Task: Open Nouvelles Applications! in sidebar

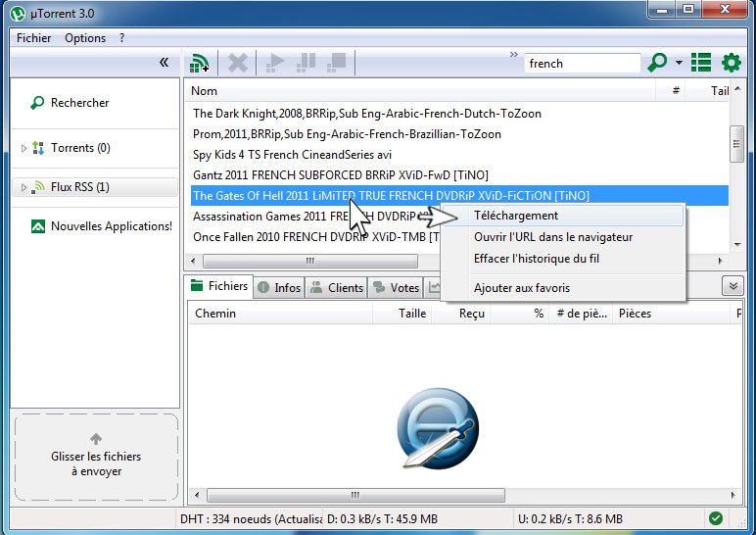Action: 112,226
